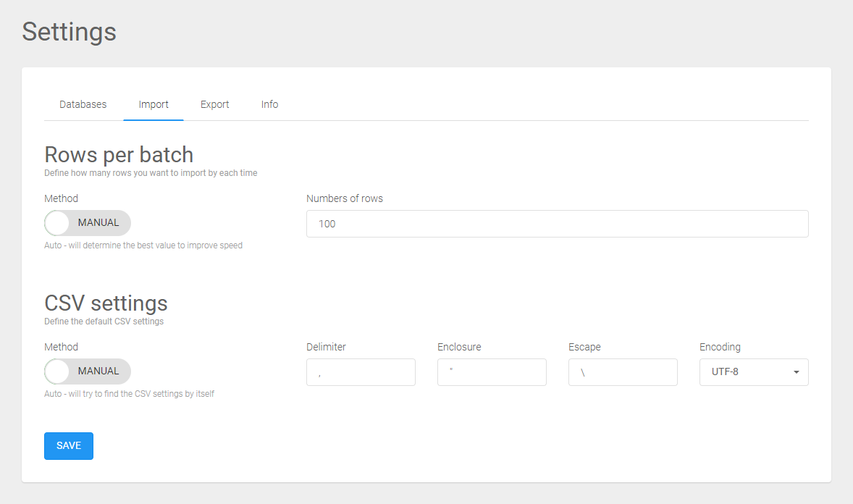853x504 pixels.
Task: Go to the Info tab
Action: (x=269, y=104)
